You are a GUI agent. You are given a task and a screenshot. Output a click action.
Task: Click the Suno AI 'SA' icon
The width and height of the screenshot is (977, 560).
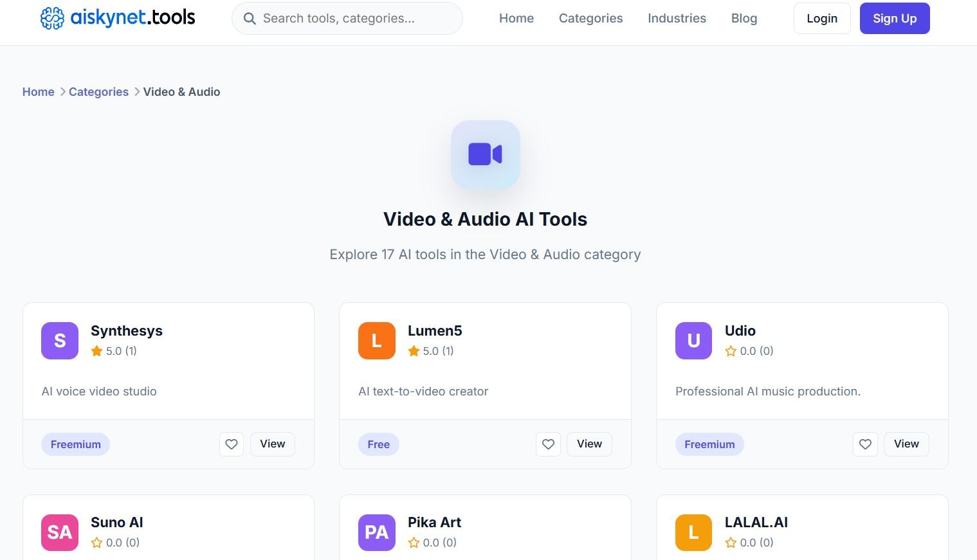tap(59, 532)
